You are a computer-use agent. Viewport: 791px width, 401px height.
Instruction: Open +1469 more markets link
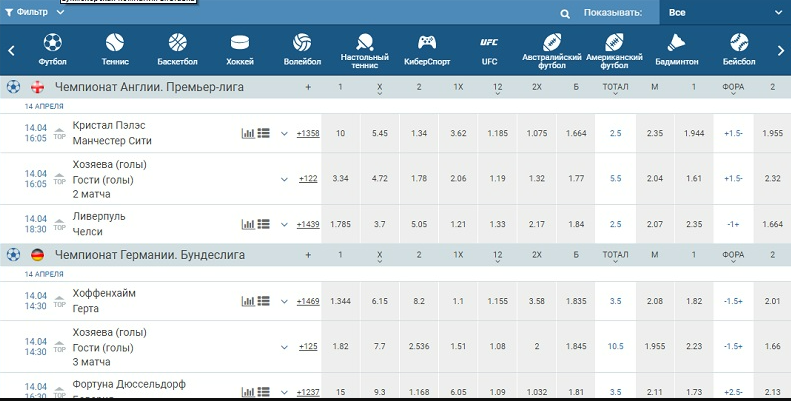[308, 301]
